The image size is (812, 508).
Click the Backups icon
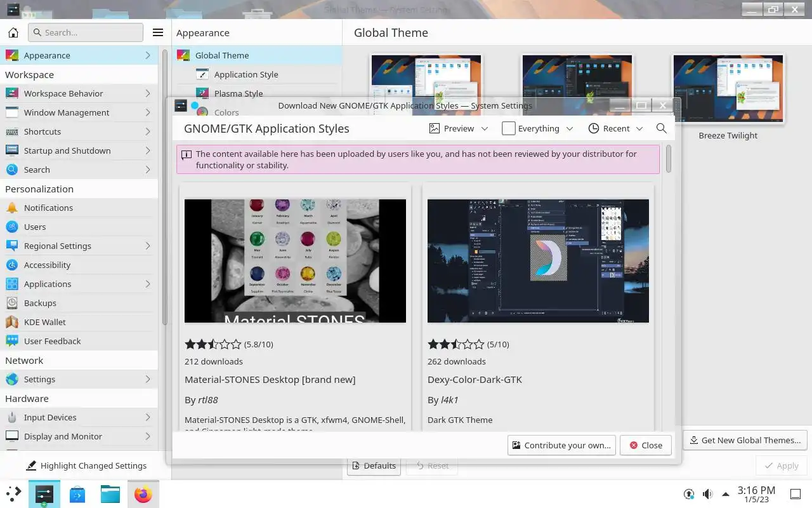coord(12,303)
